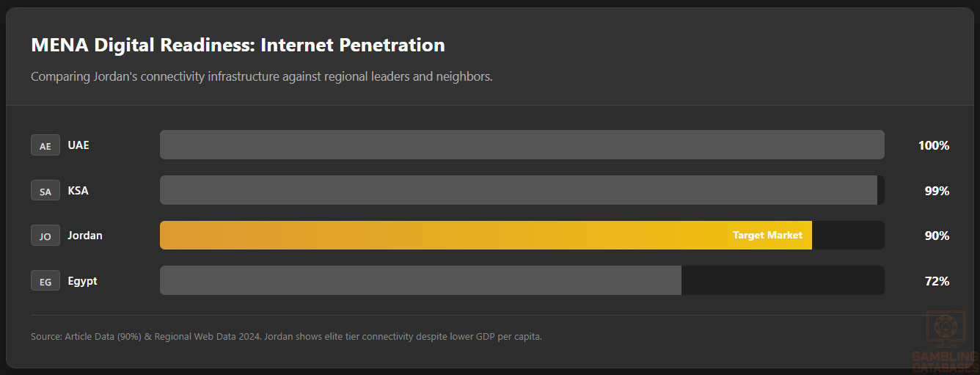Click Jordan's orange gradient bar
This screenshot has width=980, height=375.
click(x=440, y=236)
